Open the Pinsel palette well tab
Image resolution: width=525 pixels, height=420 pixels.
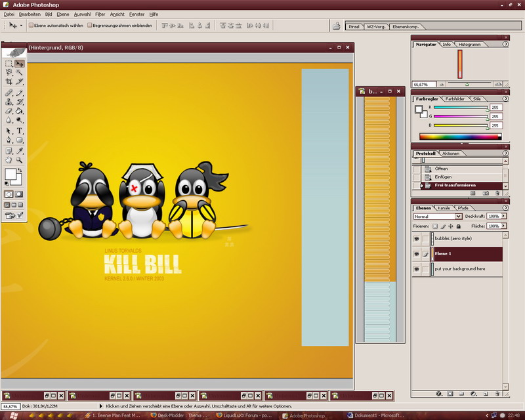[354, 26]
